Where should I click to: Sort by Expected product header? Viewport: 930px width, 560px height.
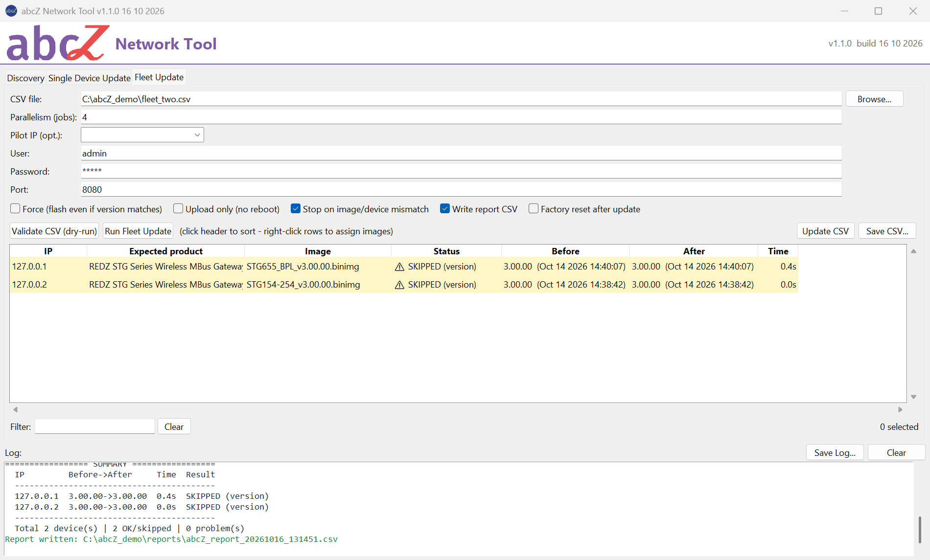click(x=165, y=251)
